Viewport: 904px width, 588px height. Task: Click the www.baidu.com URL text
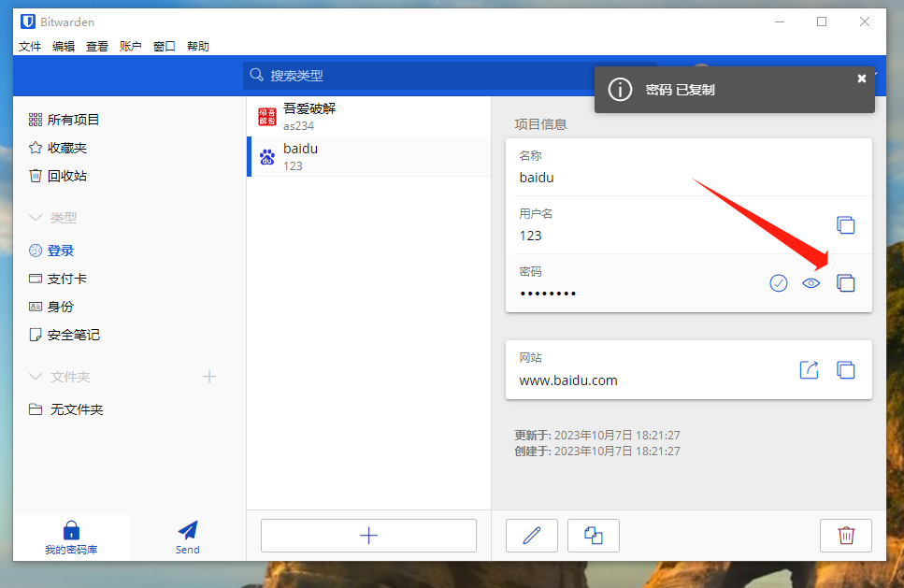(x=567, y=380)
